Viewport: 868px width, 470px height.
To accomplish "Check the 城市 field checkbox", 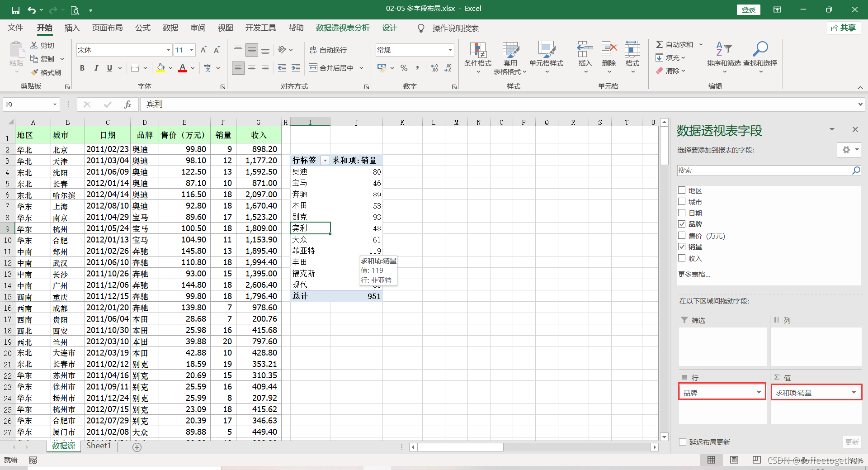I will click(682, 202).
